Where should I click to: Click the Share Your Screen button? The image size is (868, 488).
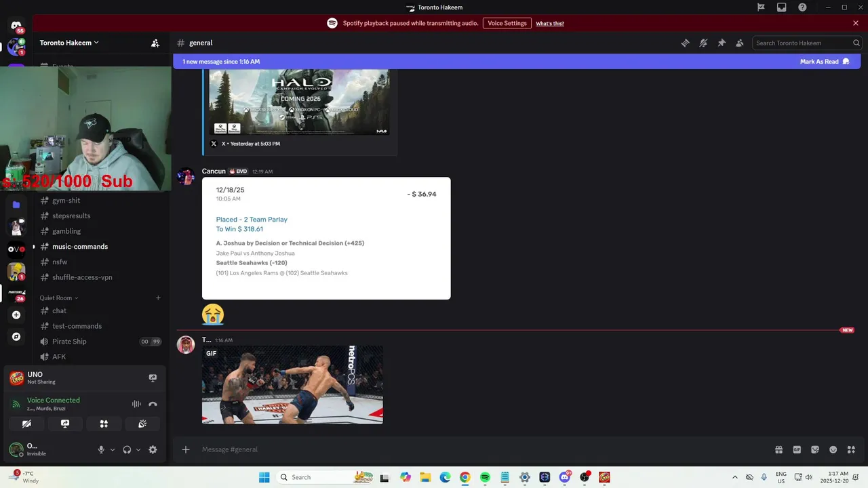(x=65, y=424)
